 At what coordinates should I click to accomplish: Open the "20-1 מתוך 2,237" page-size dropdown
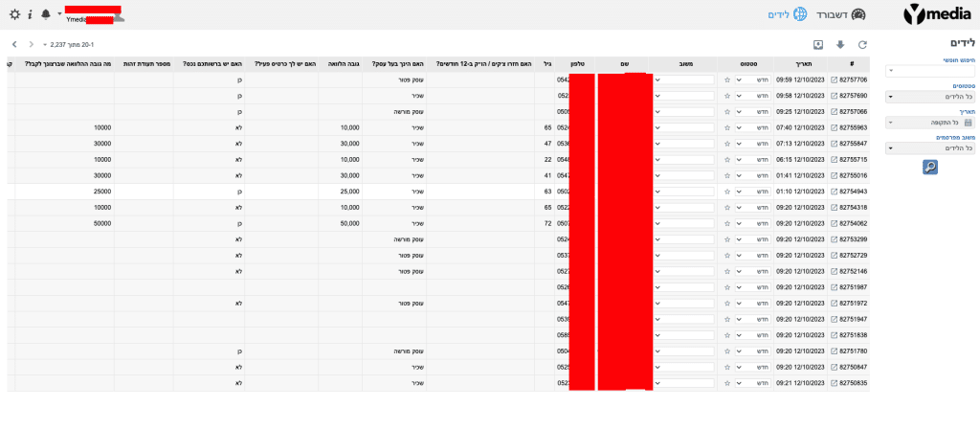68,45
